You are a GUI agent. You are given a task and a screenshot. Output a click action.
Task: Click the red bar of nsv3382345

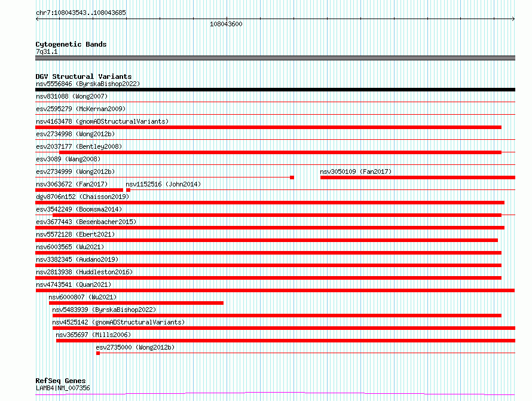coord(268,265)
